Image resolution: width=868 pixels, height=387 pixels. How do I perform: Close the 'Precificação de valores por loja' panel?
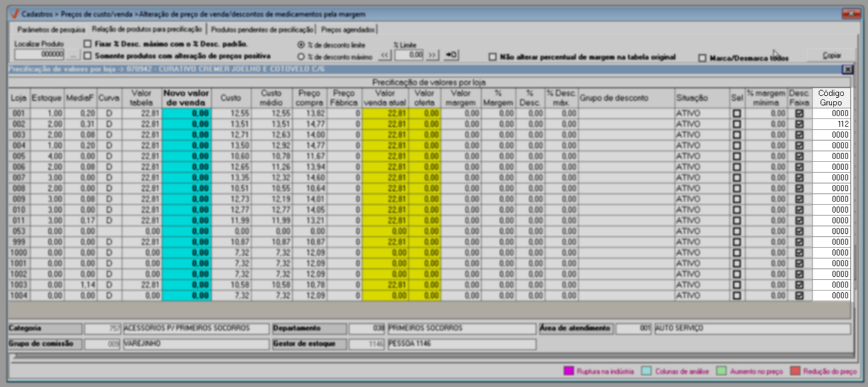(847, 69)
